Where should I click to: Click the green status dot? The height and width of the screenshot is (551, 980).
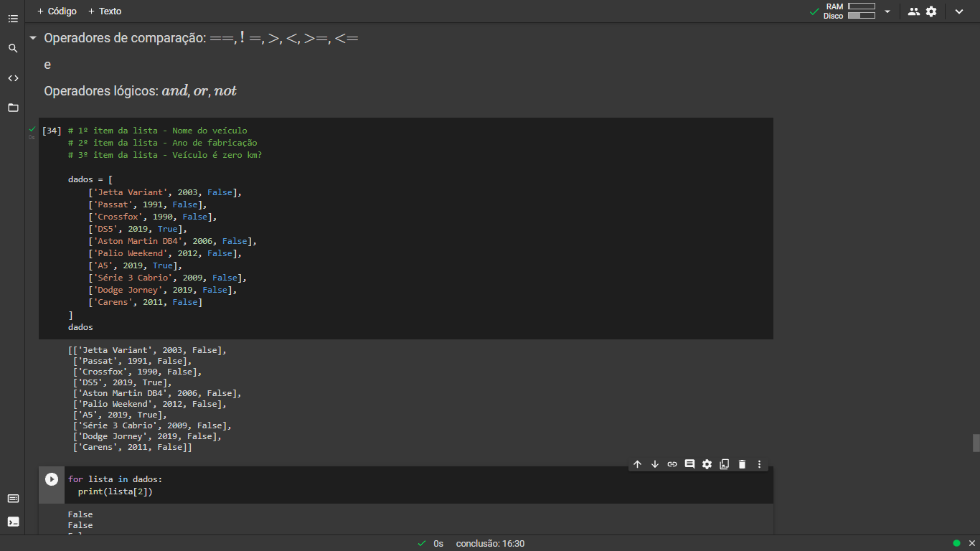(x=956, y=543)
